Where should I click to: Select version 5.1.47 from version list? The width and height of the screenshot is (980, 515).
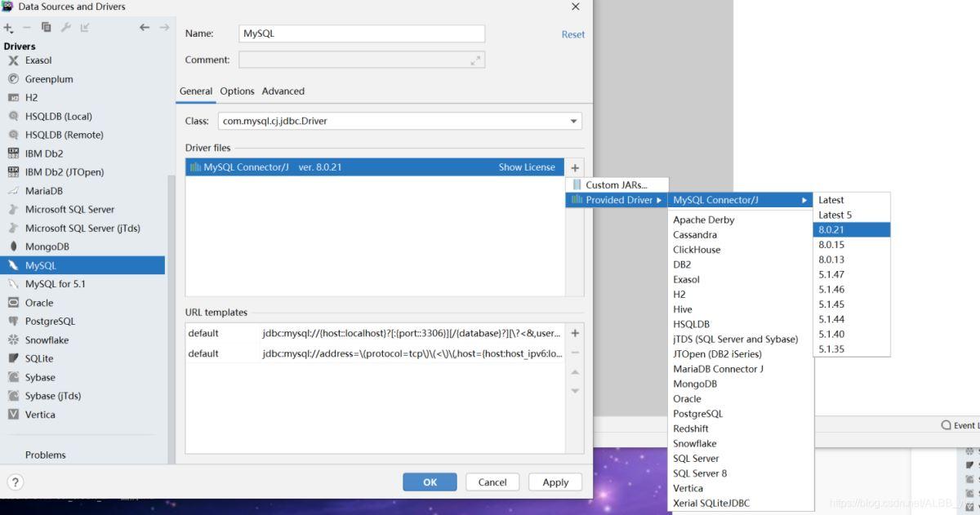click(831, 275)
